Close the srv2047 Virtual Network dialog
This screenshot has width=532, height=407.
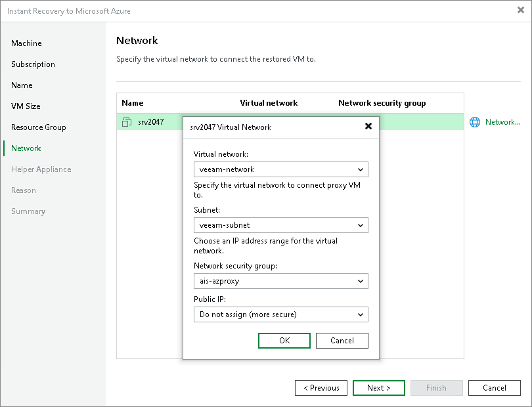click(x=369, y=127)
